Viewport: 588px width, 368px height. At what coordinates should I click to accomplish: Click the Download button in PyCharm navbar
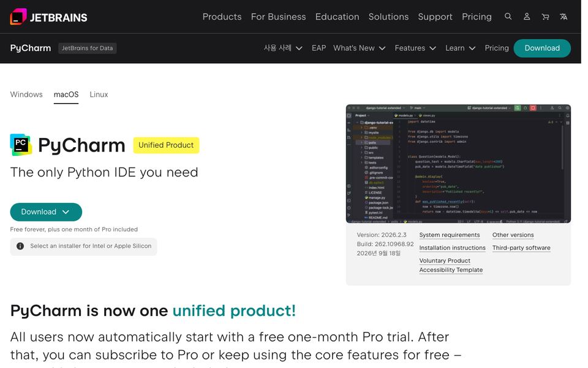pyautogui.click(x=542, y=48)
